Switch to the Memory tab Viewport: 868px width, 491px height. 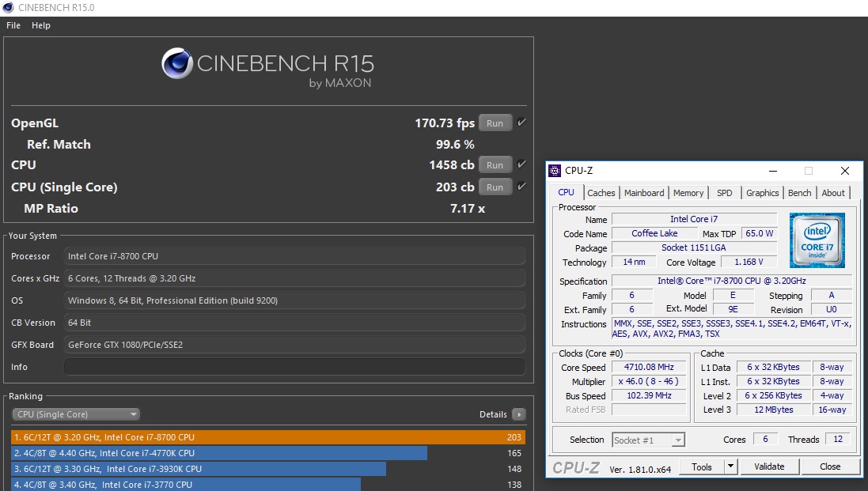pos(688,193)
